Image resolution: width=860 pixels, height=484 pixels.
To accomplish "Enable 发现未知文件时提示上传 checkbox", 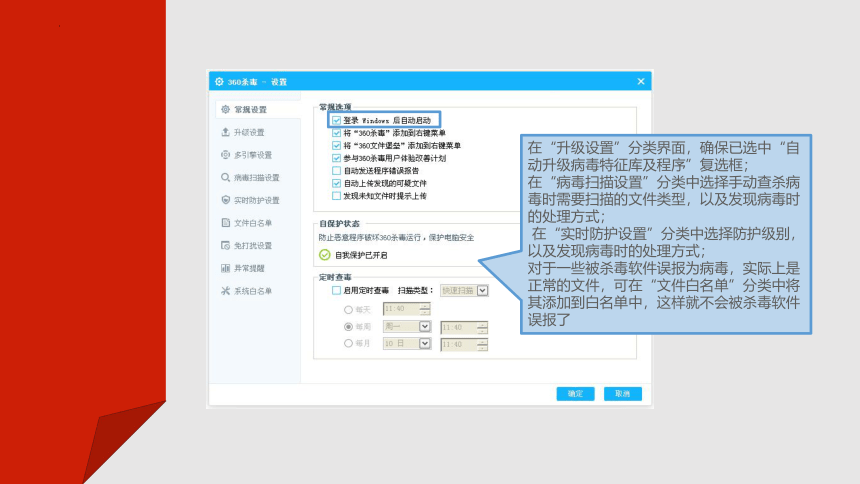I will click(x=337, y=196).
